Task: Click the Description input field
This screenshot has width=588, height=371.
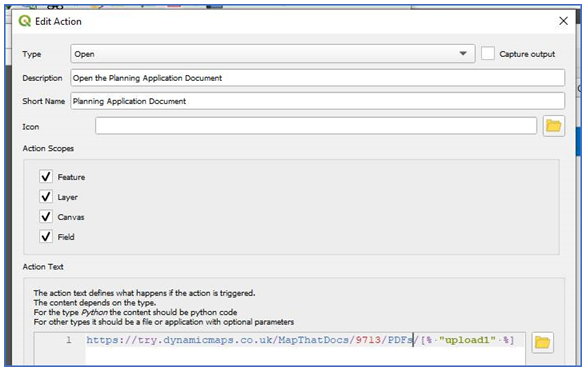Action: click(318, 78)
